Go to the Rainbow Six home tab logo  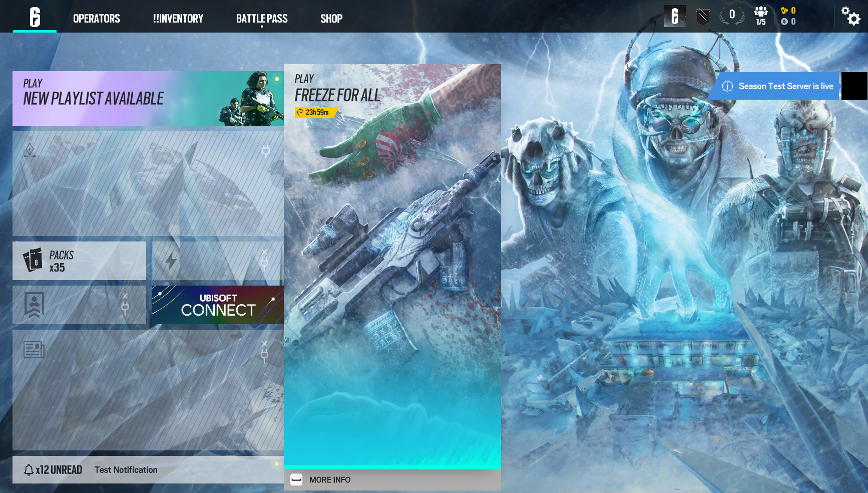coord(35,17)
